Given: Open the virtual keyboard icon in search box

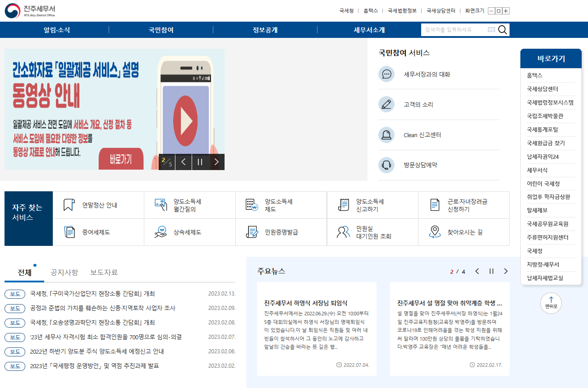Looking at the screenshot, I should point(492,30).
